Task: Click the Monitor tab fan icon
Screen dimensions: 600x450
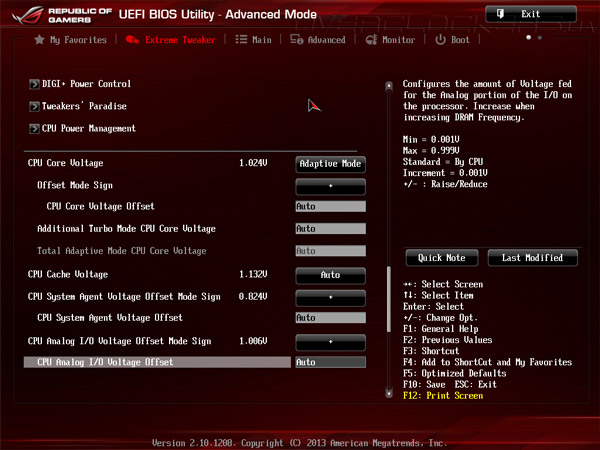Action: pos(371,39)
